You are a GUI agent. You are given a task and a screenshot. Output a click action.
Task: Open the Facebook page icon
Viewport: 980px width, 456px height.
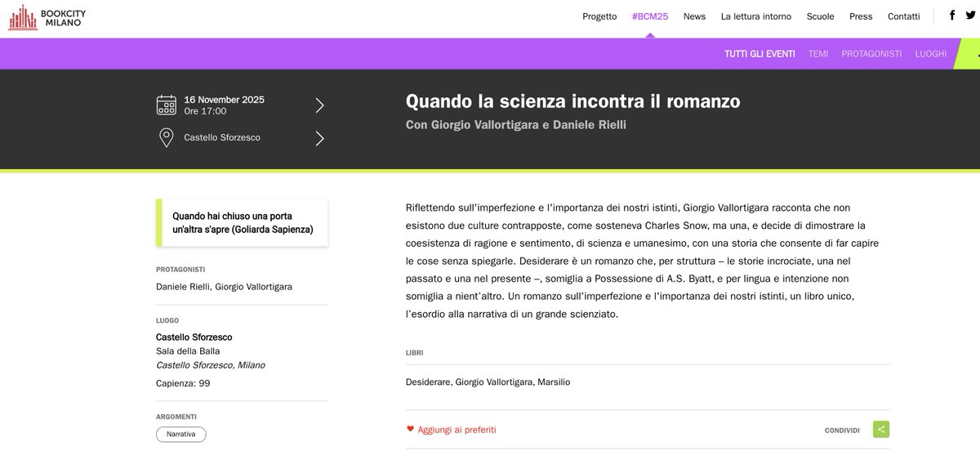click(952, 16)
